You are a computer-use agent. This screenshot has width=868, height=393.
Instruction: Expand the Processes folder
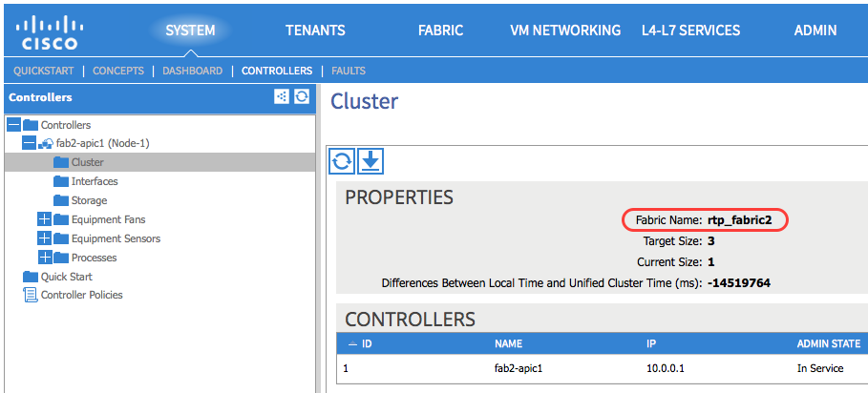45,258
